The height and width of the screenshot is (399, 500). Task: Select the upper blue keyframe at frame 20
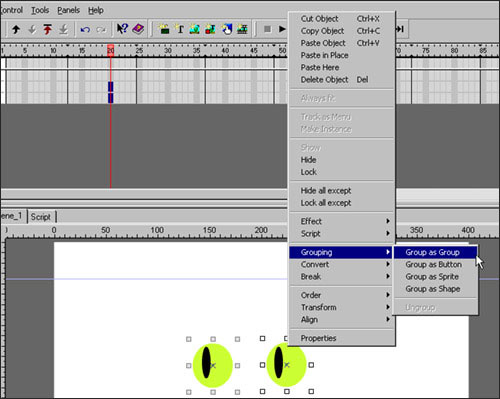click(111, 87)
